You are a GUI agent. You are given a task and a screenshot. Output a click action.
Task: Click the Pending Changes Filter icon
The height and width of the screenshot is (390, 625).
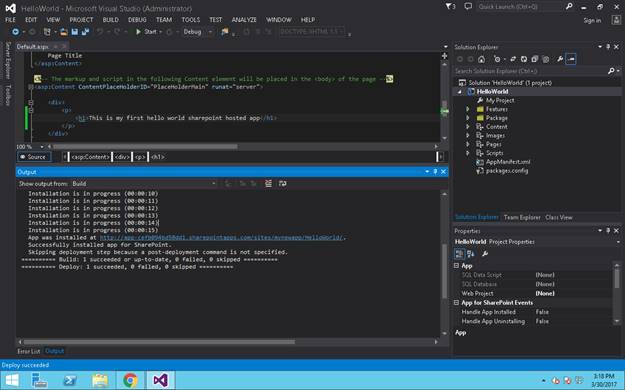pos(497,59)
